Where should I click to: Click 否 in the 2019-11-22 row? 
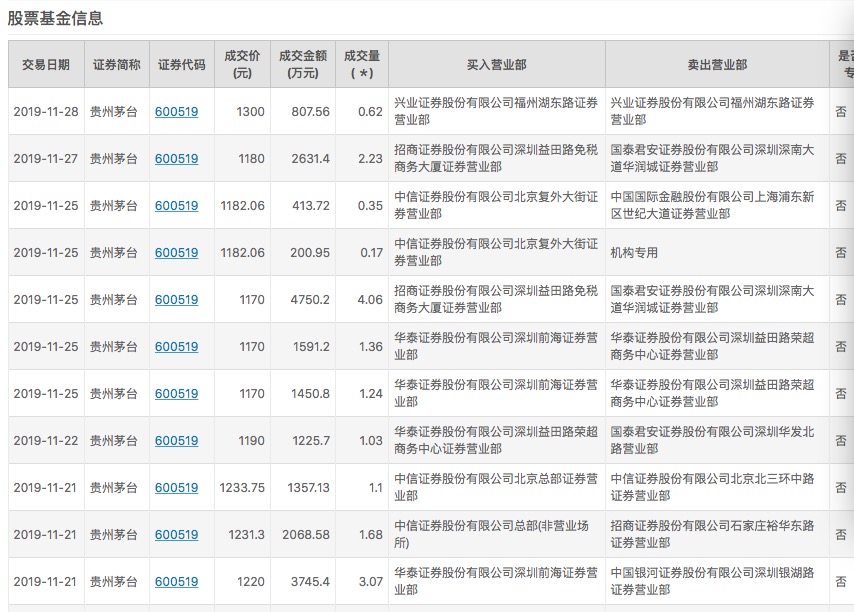[x=841, y=440]
